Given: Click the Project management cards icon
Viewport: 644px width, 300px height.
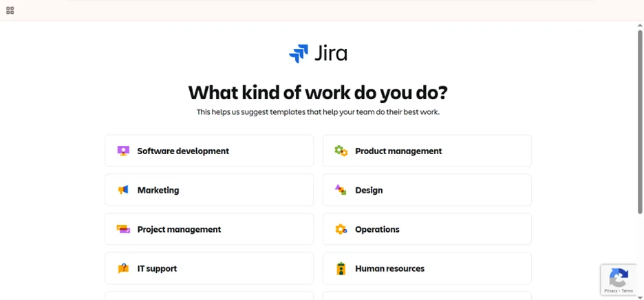Looking at the screenshot, I should pyautogui.click(x=123, y=229).
